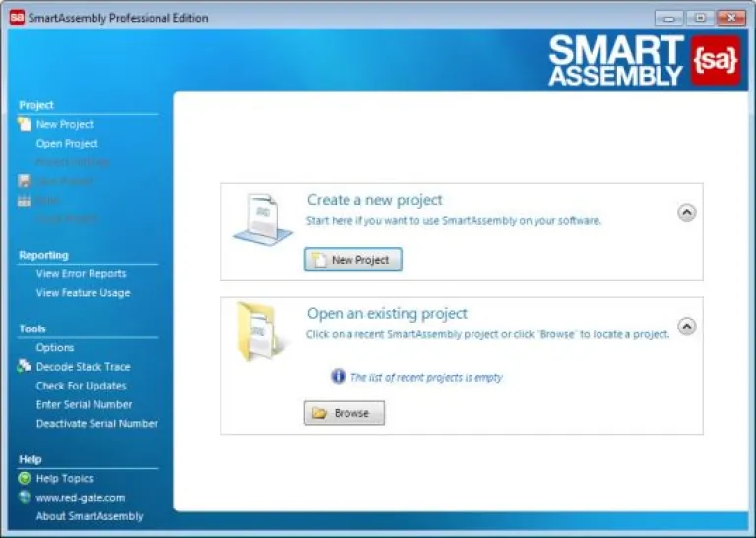Click the Tools section header
This screenshot has height=538, width=756.
(32, 329)
